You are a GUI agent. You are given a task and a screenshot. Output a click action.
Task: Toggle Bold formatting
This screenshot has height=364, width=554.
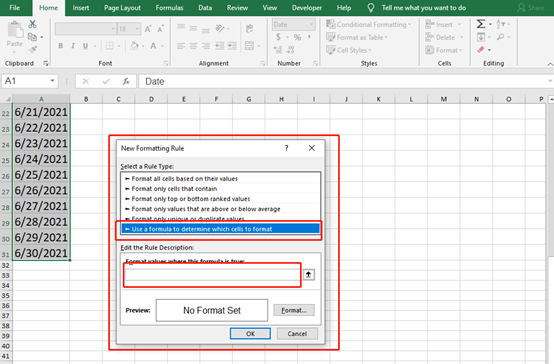(61, 46)
